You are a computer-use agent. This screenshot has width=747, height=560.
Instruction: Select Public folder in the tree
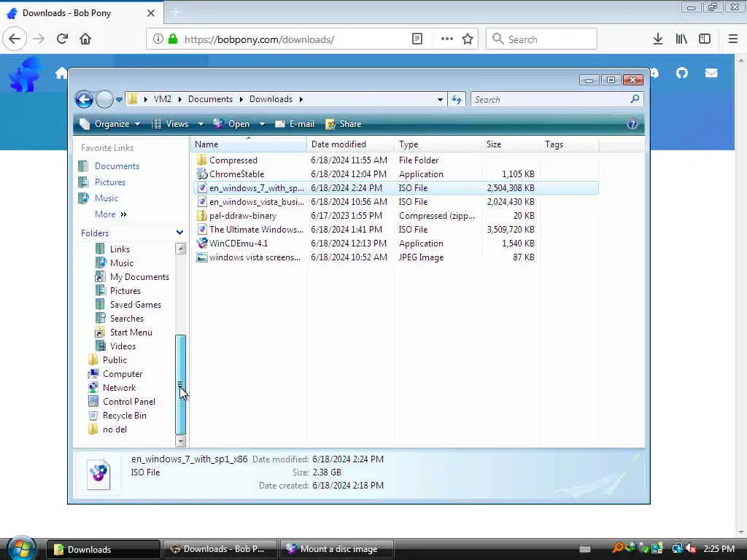pos(115,360)
